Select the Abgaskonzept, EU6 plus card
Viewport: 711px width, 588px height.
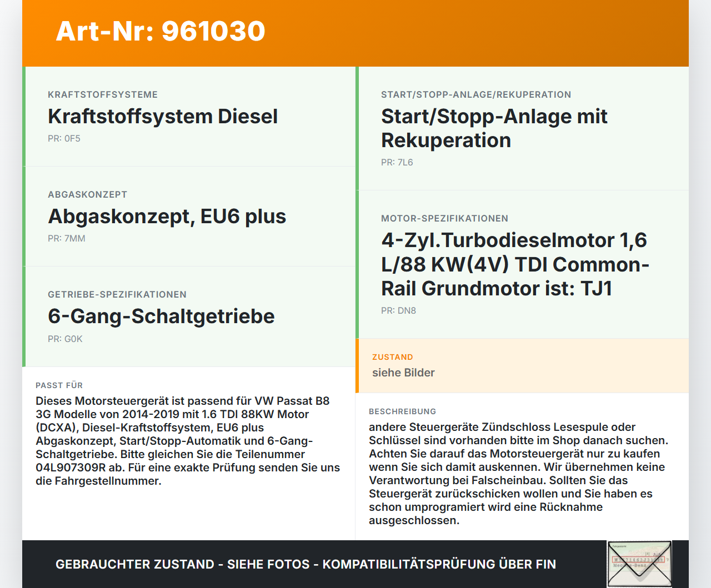click(167, 217)
